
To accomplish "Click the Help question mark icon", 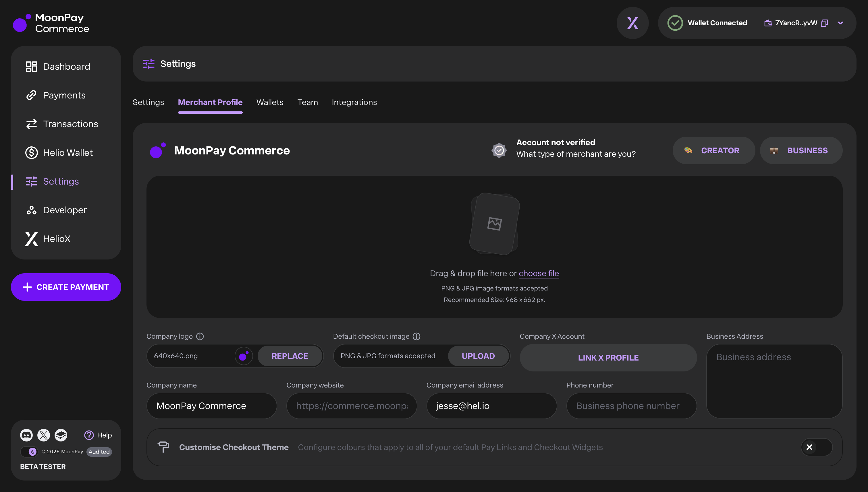I will coord(89,435).
